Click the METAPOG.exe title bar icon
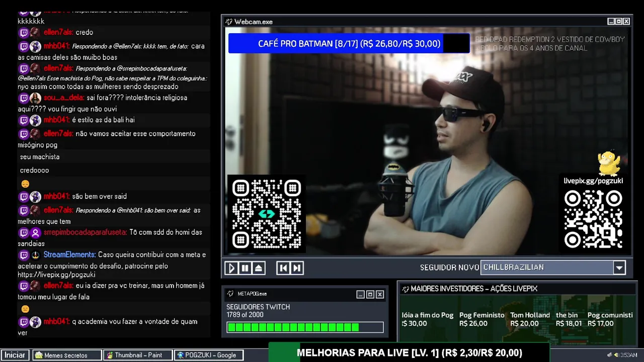This screenshot has height=362, width=644. point(230,294)
